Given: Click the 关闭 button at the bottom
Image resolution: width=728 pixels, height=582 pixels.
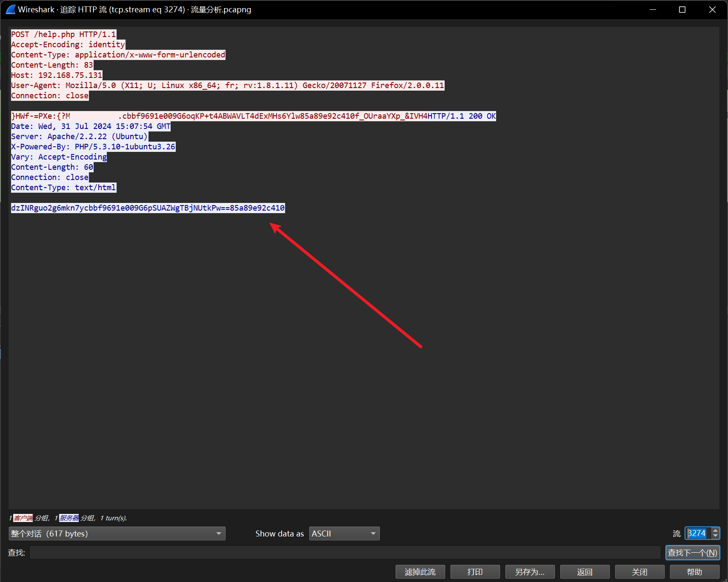Looking at the screenshot, I should coord(639,572).
